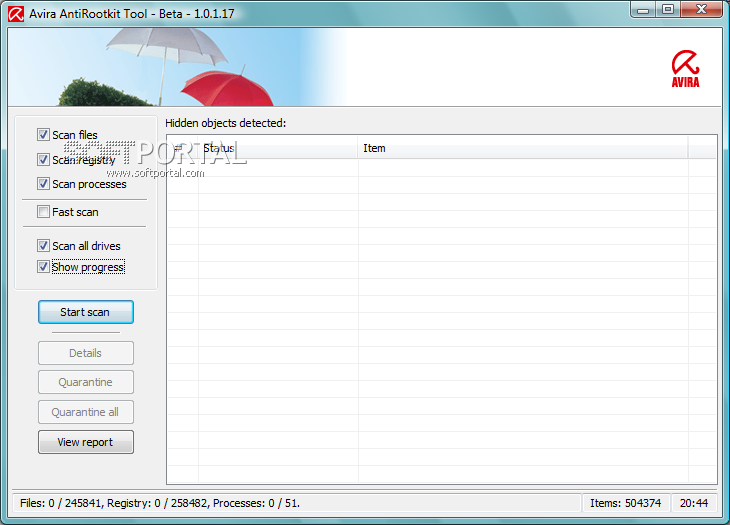
Task: Sort by the Status column header
Action: point(278,148)
